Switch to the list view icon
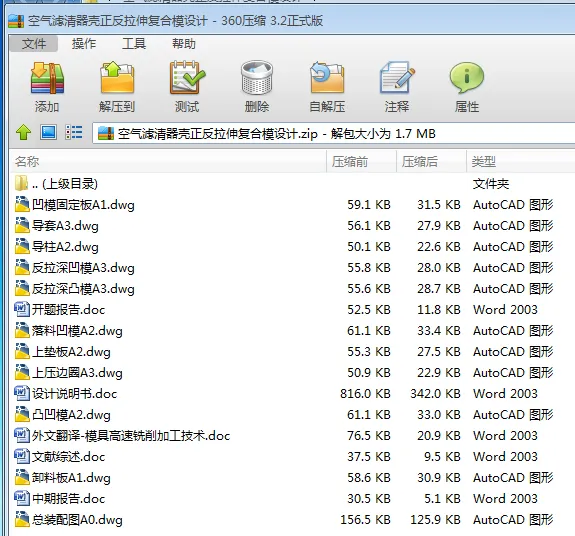Screen dimensions: 575x536 (74, 132)
